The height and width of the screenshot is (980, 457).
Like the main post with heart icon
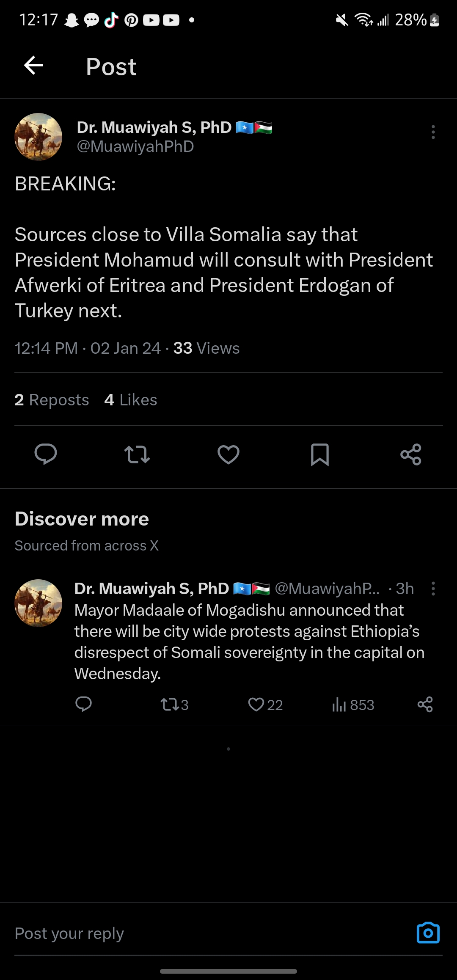coord(228,454)
